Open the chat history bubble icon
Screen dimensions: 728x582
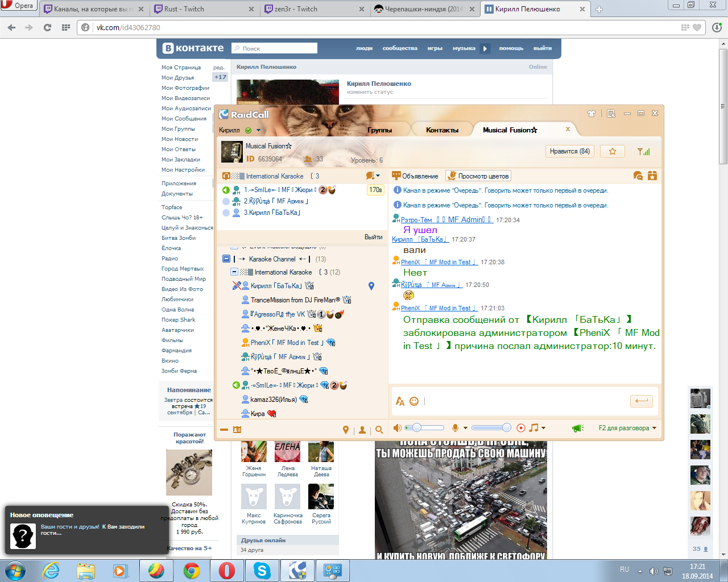(638, 176)
